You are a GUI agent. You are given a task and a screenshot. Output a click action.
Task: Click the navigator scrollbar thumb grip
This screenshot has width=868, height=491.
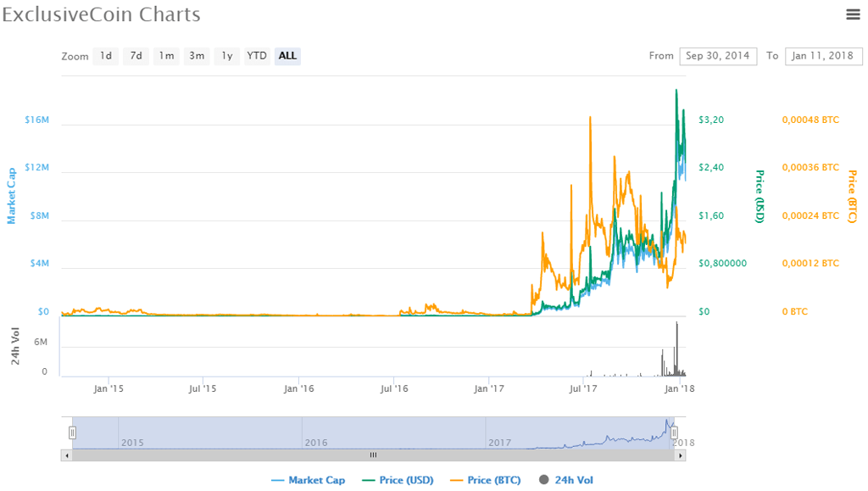(x=373, y=455)
